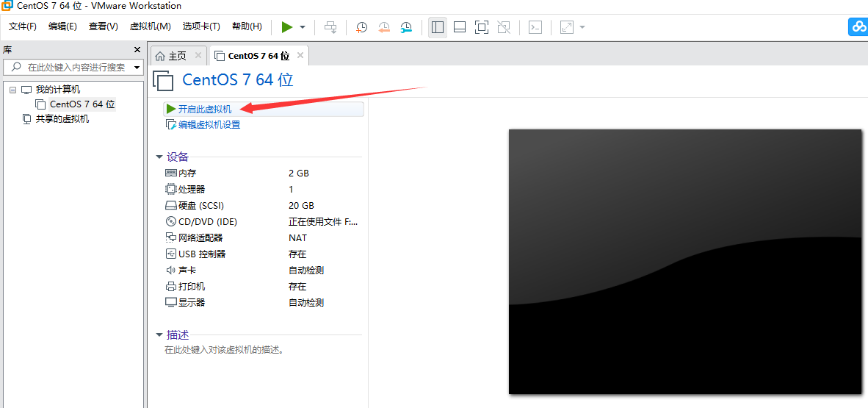Image resolution: width=868 pixels, height=408 pixels.
Task: Select the 硬盘 (SCSI) device row
Action: click(263, 206)
